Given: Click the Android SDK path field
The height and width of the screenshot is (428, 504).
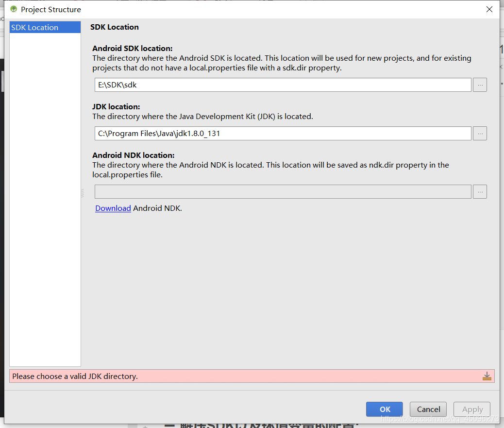Looking at the screenshot, I should tap(283, 85).
